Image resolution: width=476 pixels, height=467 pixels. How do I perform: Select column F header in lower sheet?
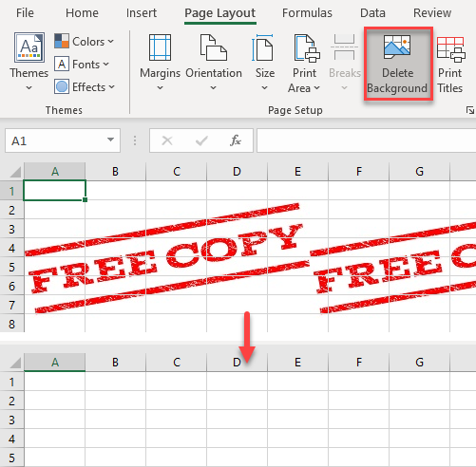[x=358, y=363]
